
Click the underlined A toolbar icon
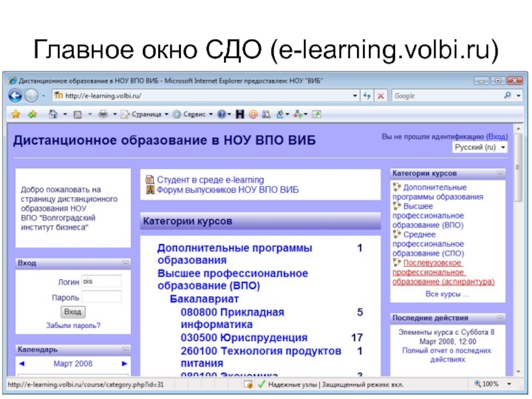280,114
